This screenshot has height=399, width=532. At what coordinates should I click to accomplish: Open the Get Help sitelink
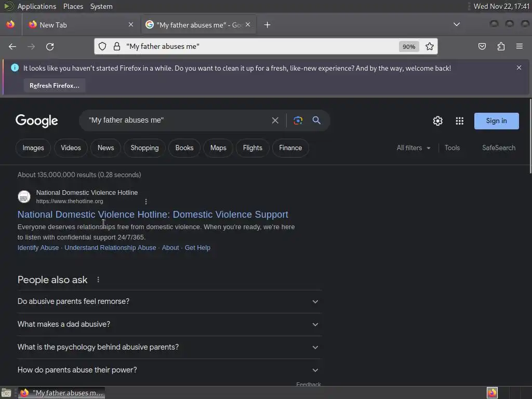[197, 248]
